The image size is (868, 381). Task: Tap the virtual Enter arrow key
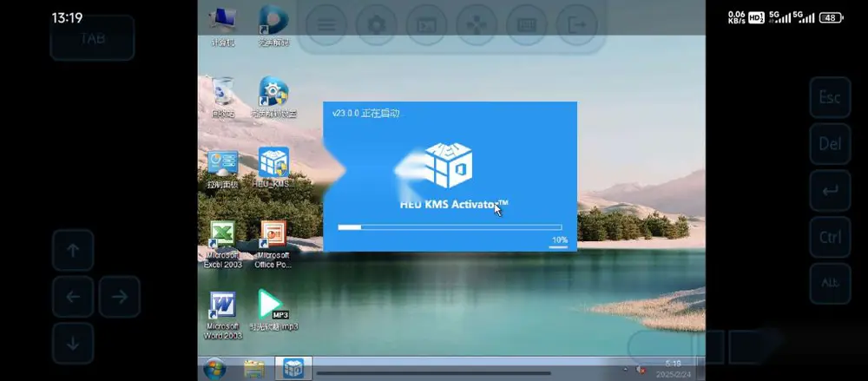pyautogui.click(x=830, y=191)
